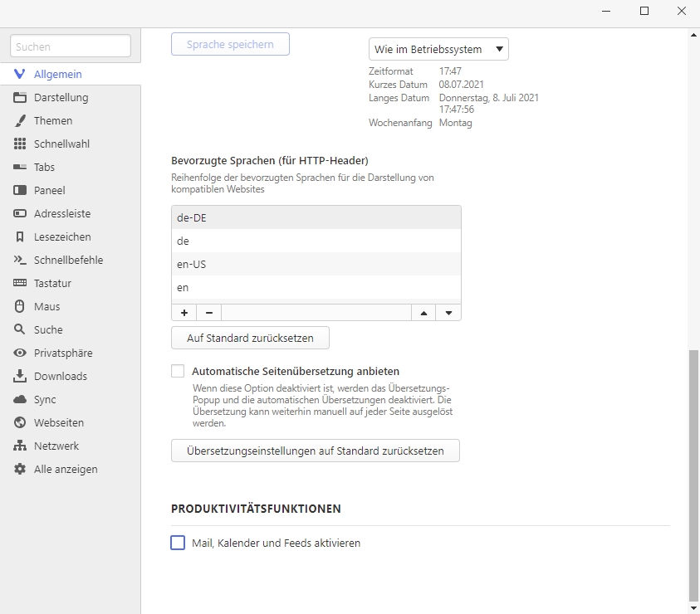Click the Paneel panel icon

(20, 190)
